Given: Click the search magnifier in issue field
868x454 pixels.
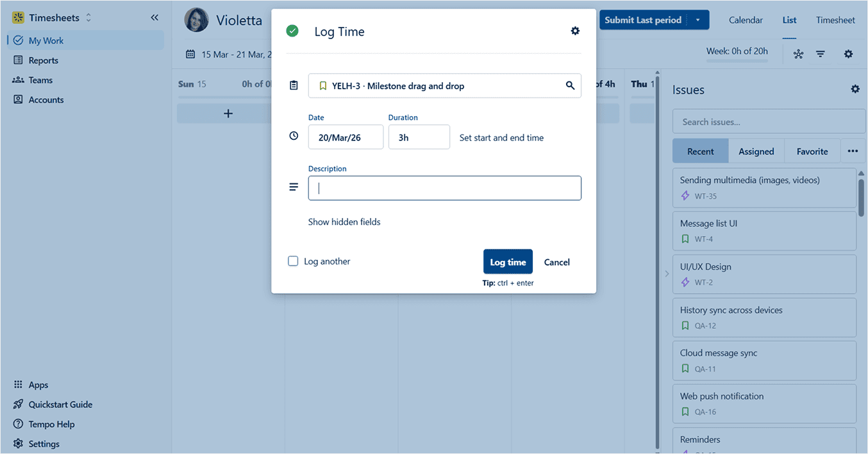Looking at the screenshot, I should tap(570, 86).
